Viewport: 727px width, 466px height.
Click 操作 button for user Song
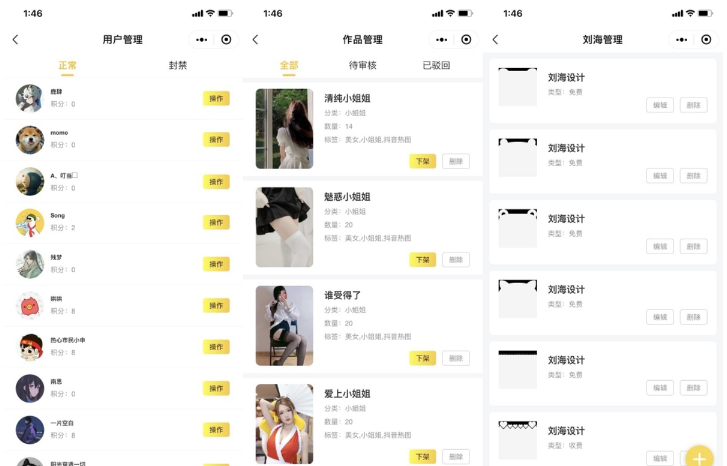pos(216,223)
